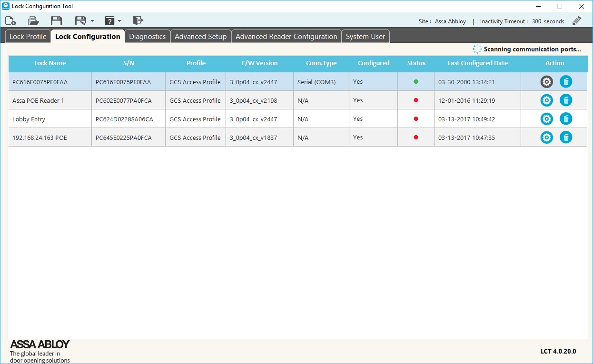This screenshot has width=593, height=364.
Task: Open an existing configuration file
Action: 32,20
